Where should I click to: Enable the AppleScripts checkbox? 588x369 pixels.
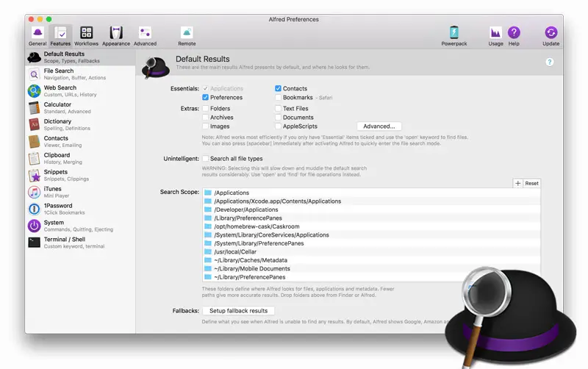click(x=278, y=126)
